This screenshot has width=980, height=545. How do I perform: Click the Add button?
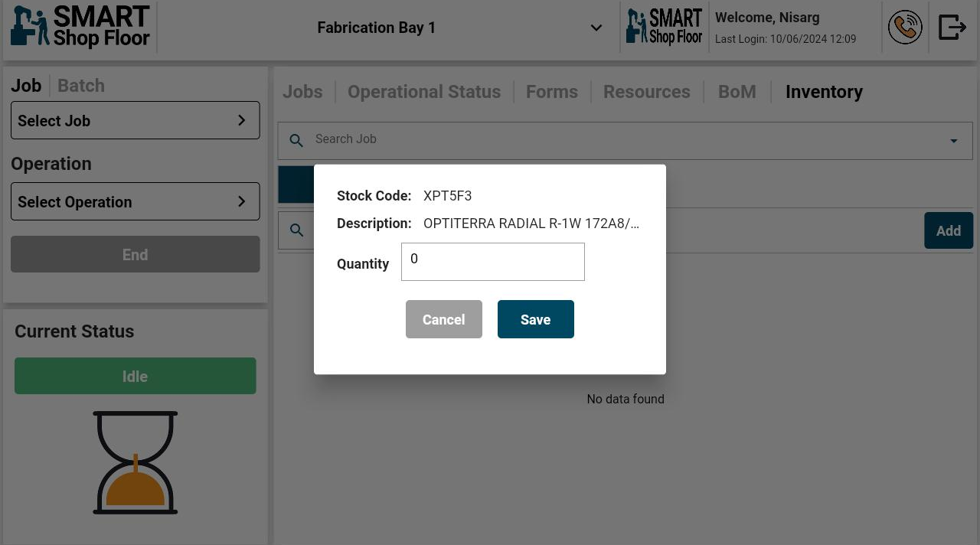pyautogui.click(x=948, y=231)
